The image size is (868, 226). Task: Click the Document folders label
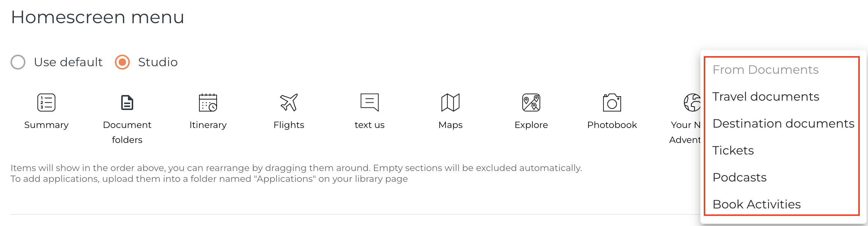pos(127,132)
